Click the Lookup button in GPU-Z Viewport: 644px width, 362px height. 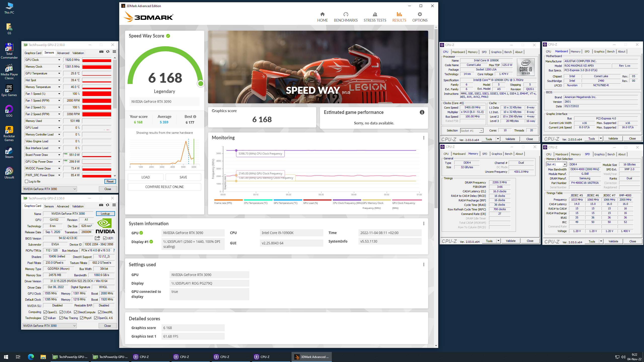[105, 213]
